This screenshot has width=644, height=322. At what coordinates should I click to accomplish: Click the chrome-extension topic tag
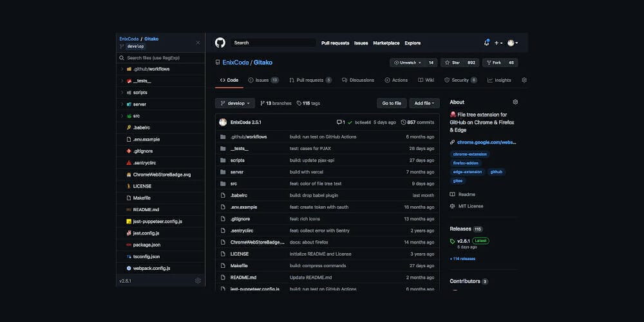click(x=470, y=154)
